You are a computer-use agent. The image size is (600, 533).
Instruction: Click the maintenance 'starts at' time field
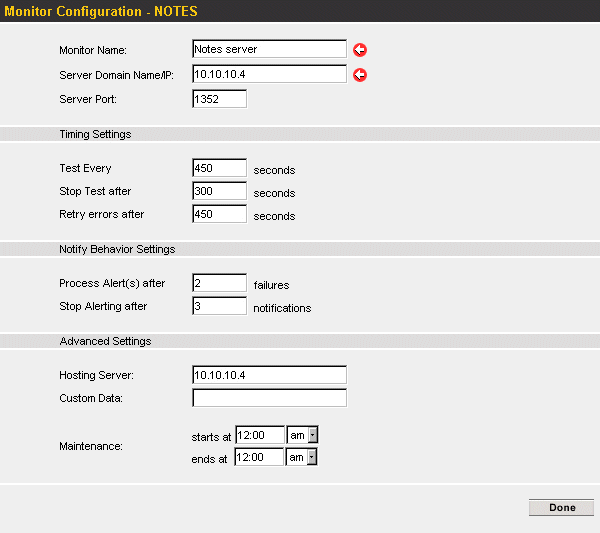(260, 435)
